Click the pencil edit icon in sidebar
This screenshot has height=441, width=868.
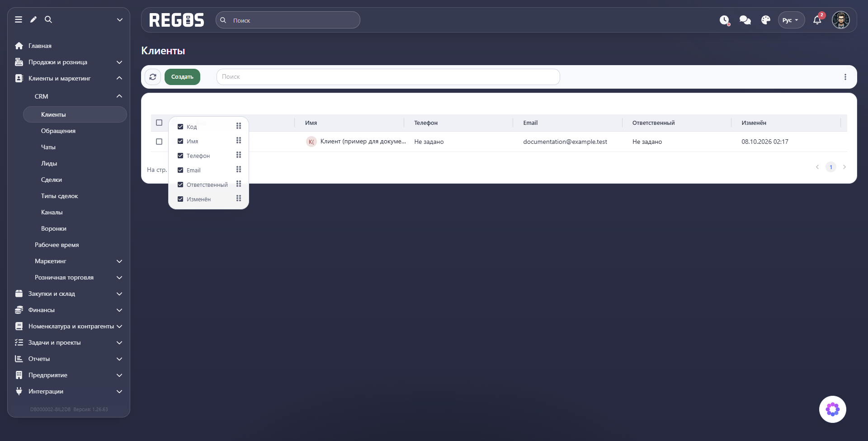pos(33,19)
